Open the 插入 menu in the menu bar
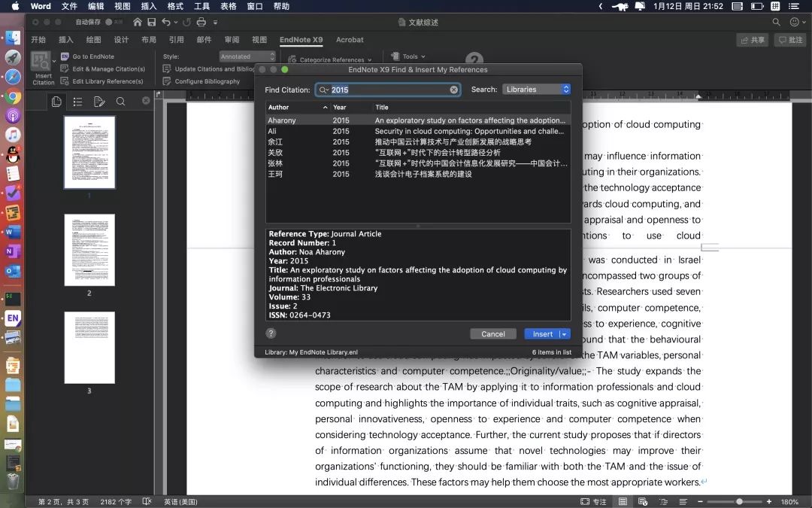This screenshot has height=508, width=812. click(x=149, y=6)
